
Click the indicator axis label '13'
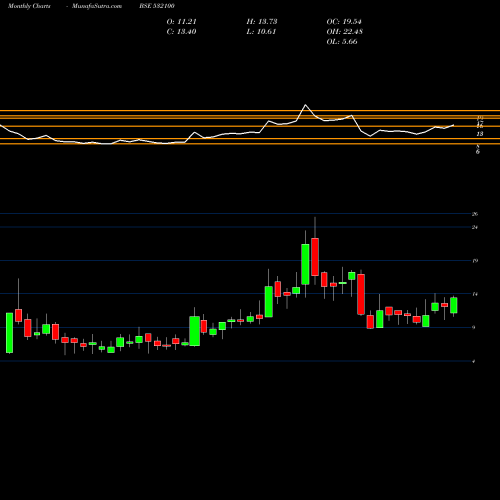[480, 134]
